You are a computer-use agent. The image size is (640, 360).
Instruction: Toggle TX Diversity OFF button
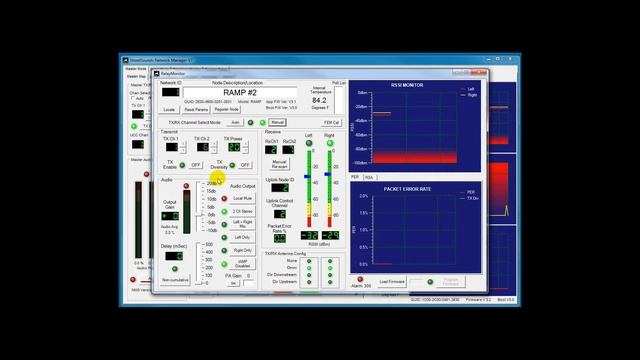tap(245, 165)
